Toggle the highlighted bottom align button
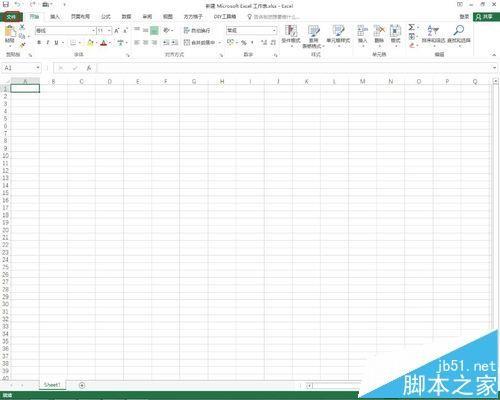 click(x=154, y=30)
